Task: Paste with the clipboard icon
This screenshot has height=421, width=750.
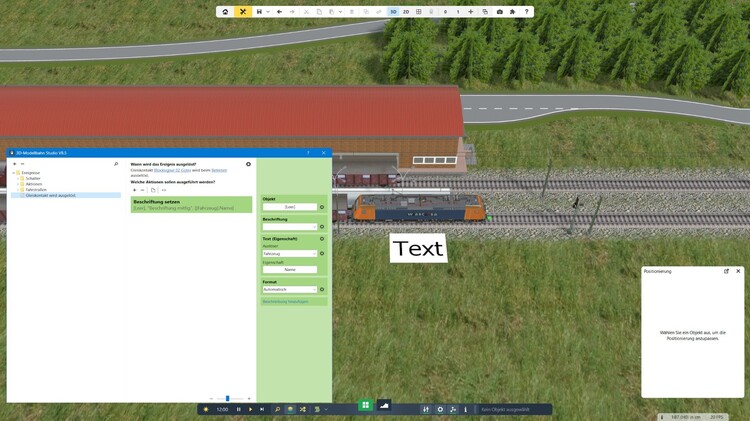Action: pos(331,11)
